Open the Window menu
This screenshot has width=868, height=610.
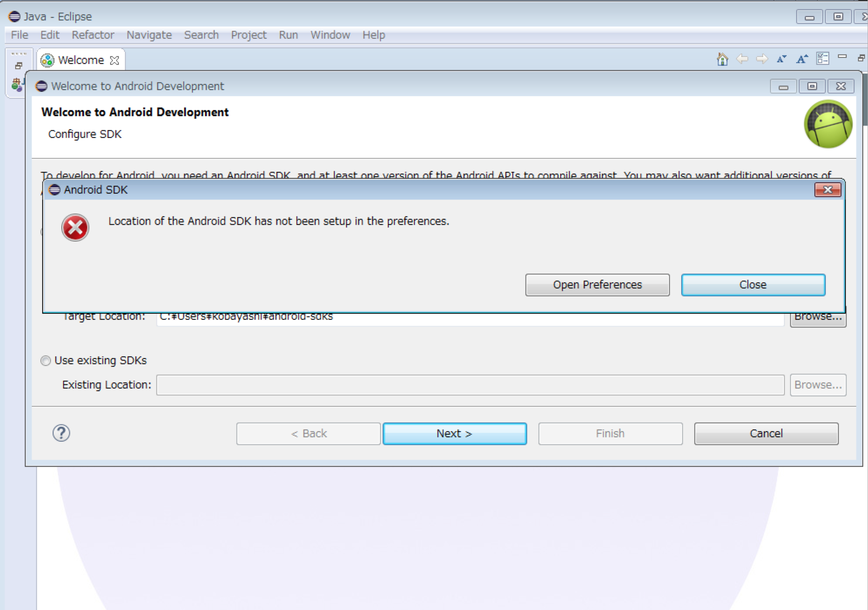330,35
